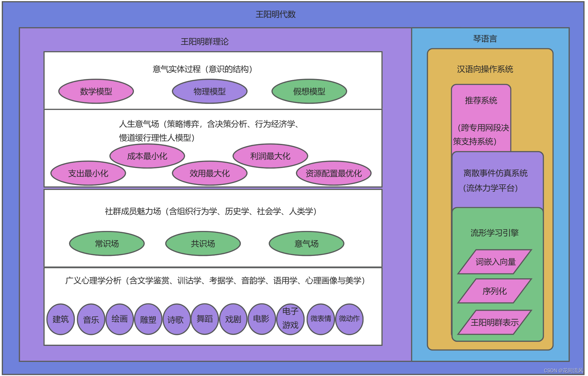The image size is (588, 376).
Task: Click the 词嵌入向量 parallelogram
Action: [x=495, y=262]
